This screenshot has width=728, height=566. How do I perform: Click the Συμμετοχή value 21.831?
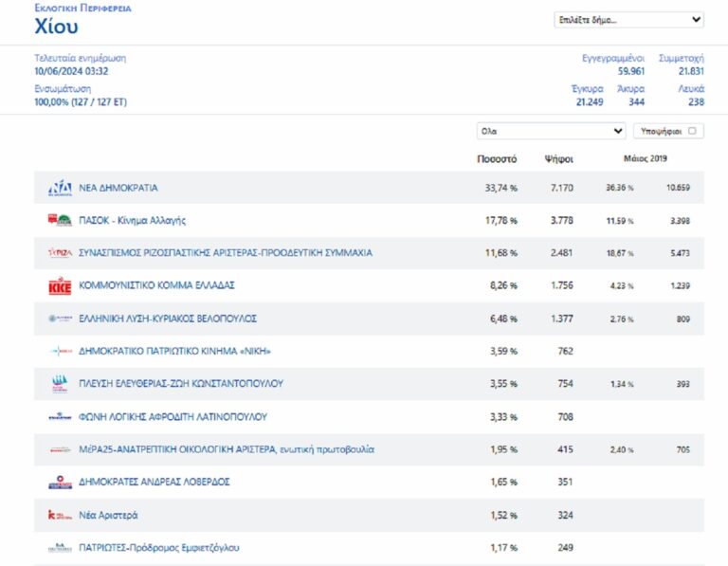pyautogui.click(x=691, y=71)
